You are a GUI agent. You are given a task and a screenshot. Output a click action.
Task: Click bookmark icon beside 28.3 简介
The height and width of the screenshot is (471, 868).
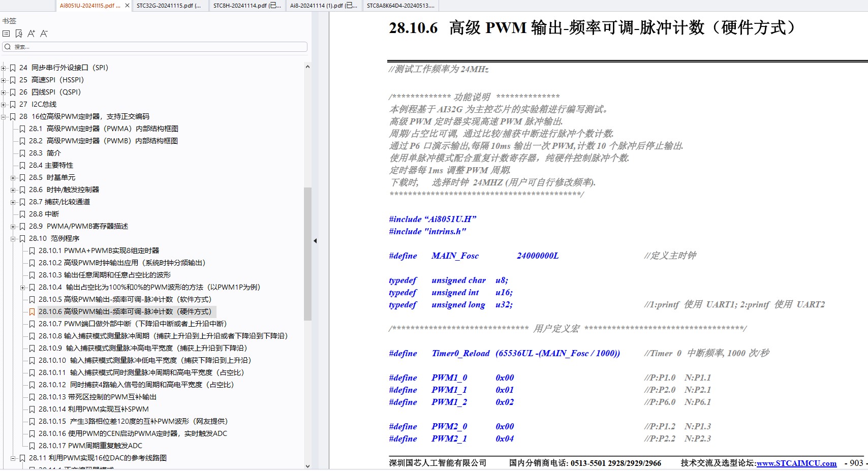22,153
